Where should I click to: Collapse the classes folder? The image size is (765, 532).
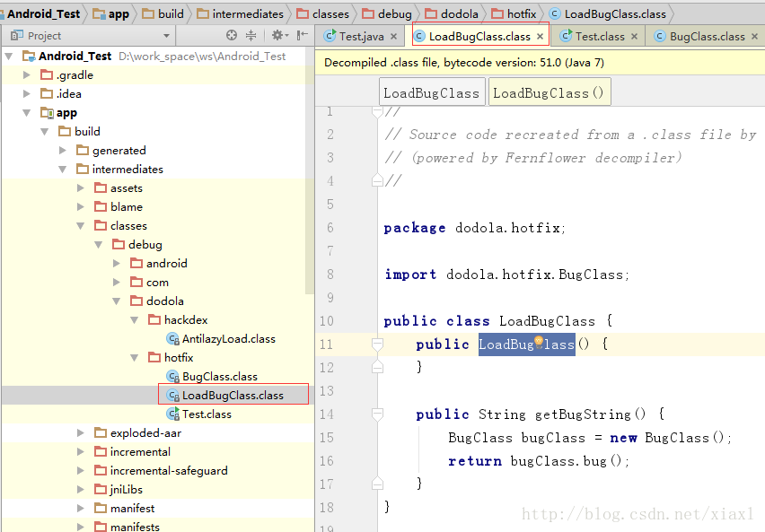pos(81,226)
